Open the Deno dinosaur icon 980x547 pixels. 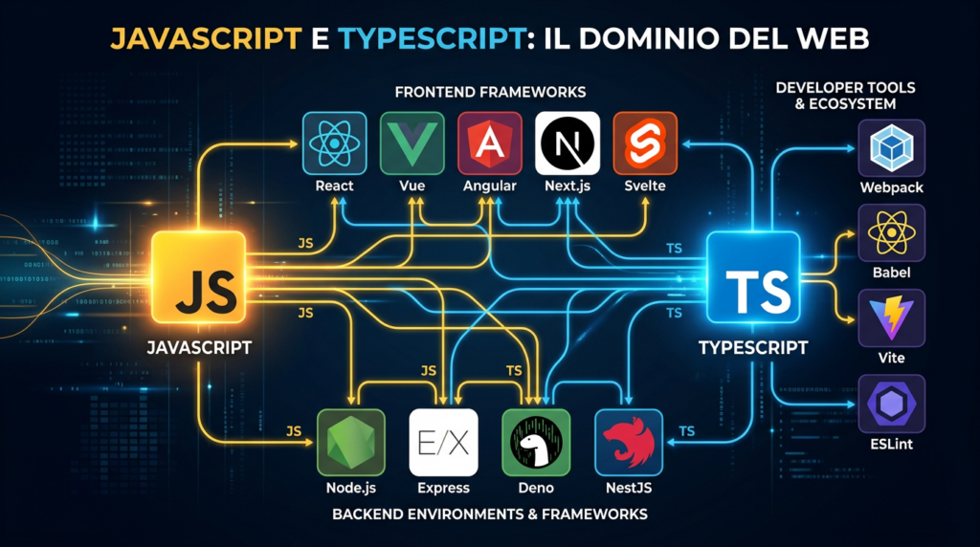(536, 443)
